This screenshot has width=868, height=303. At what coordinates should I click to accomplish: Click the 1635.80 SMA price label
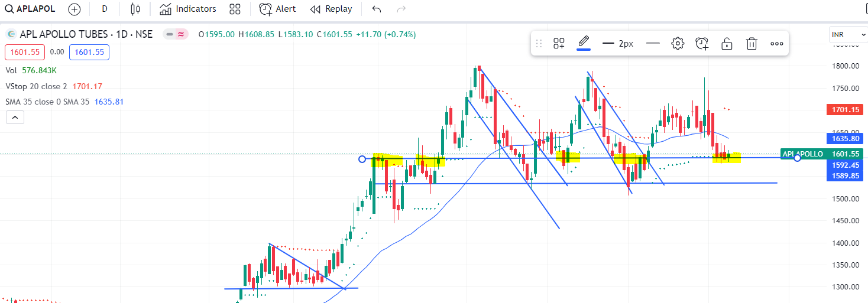(x=844, y=139)
